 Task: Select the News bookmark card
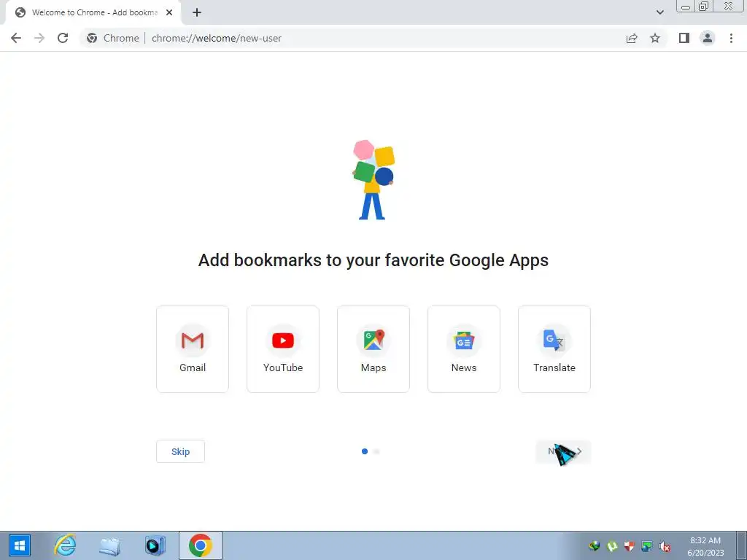pyautogui.click(x=464, y=349)
